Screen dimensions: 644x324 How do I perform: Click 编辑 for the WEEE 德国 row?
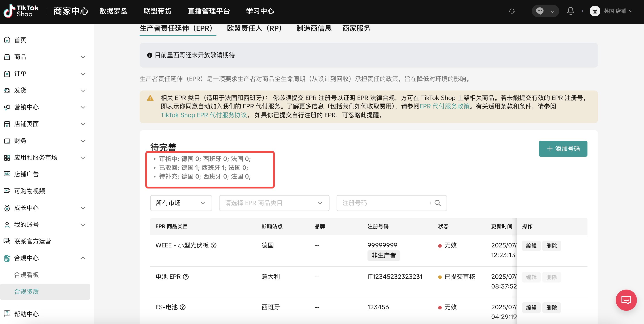click(531, 246)
